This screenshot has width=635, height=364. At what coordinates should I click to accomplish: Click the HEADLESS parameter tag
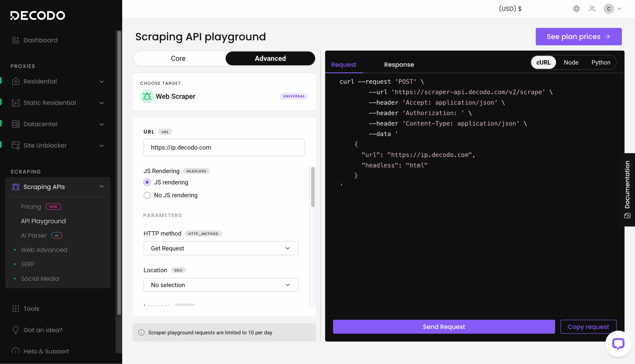click(x=196, y=171)
